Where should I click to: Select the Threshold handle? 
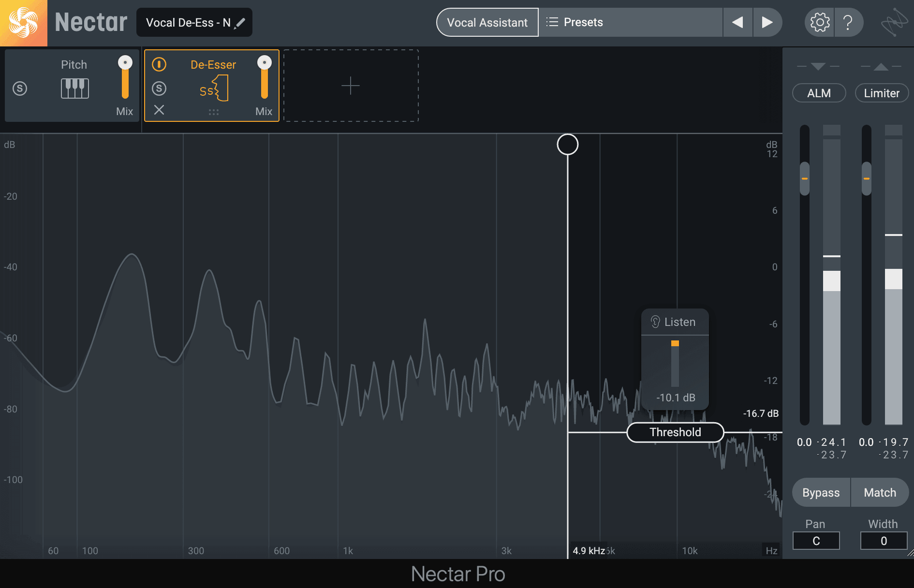point(675,432)
